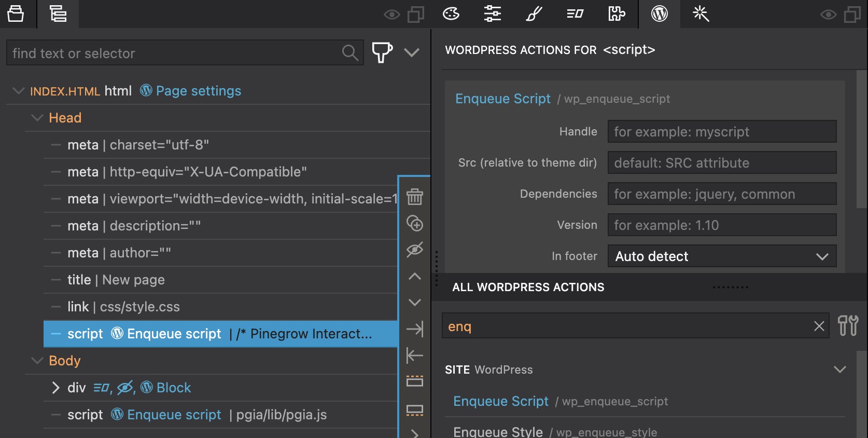Open Page settings link
868x438 pixels.
point(199,91)
